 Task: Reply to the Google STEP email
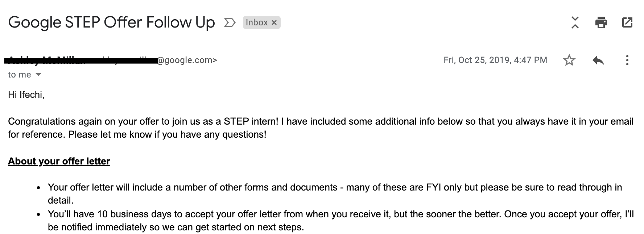[598, 60]
